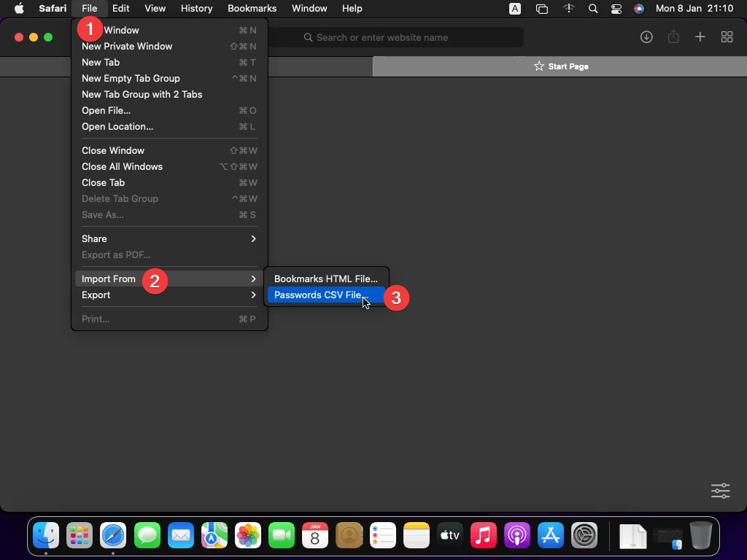This screenshot has height=560, width=747.
Task: Click the Share icon in Safari toolbar
Action: [x=673, y=36]
